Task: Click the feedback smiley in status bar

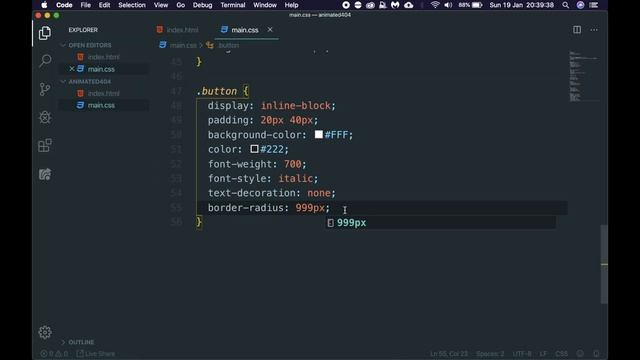Action: 580,353
